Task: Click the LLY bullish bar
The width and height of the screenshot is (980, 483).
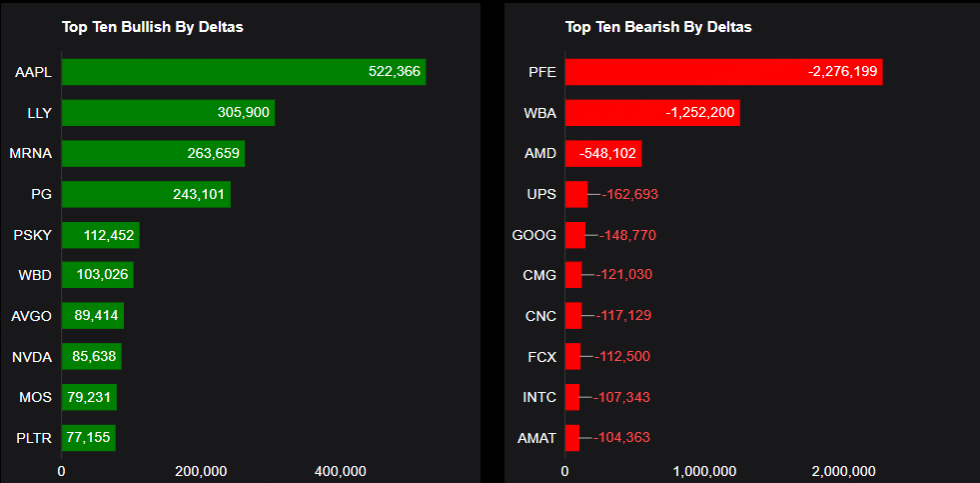Action: pos(168,113)
